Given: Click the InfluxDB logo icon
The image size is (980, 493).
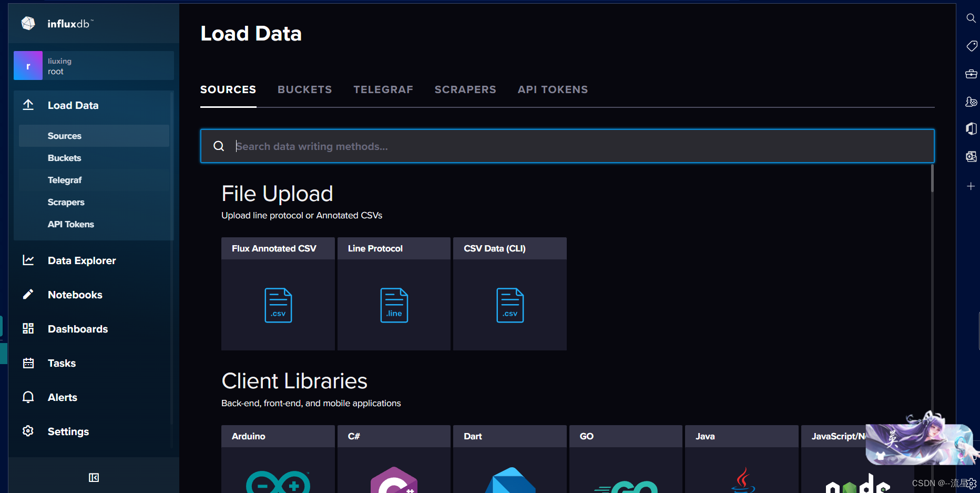Looking at the screenshot, I should (x=28, y=23).
